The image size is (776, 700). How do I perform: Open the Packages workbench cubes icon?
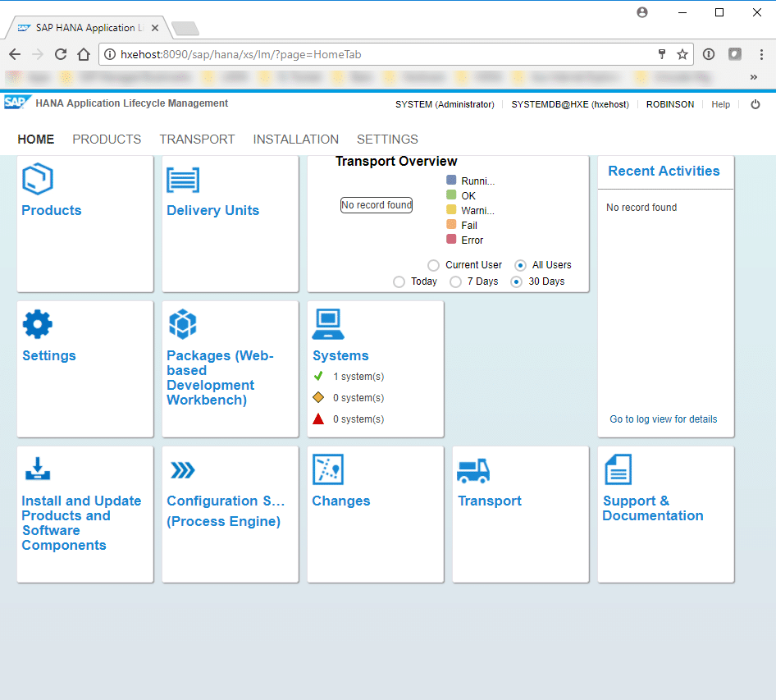coord(182,324)
